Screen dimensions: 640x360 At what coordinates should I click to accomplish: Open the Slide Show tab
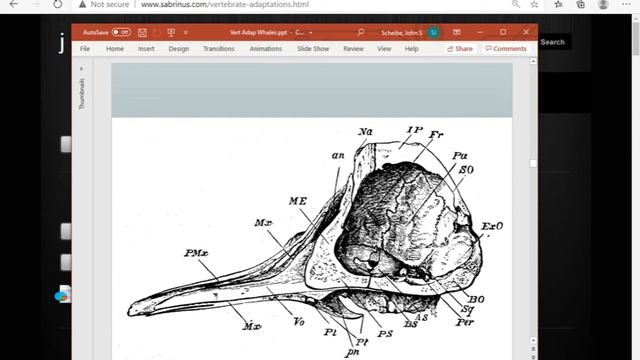pos(313,49)
